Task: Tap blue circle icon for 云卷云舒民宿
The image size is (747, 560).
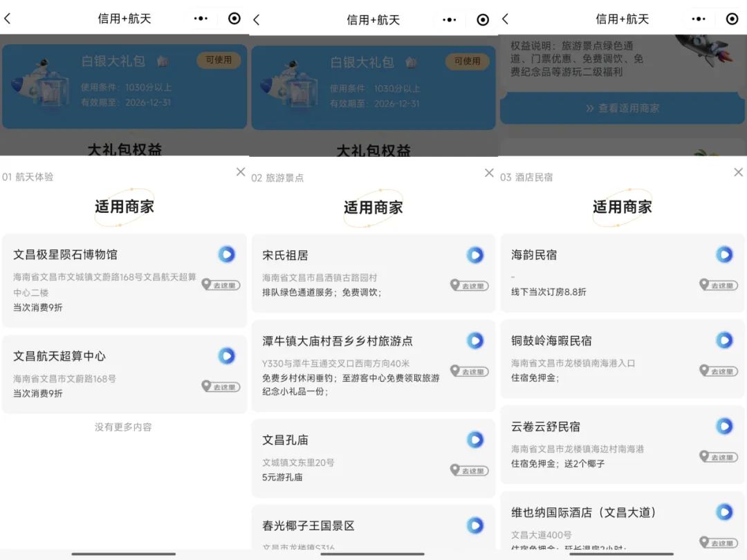Action: 725,426
